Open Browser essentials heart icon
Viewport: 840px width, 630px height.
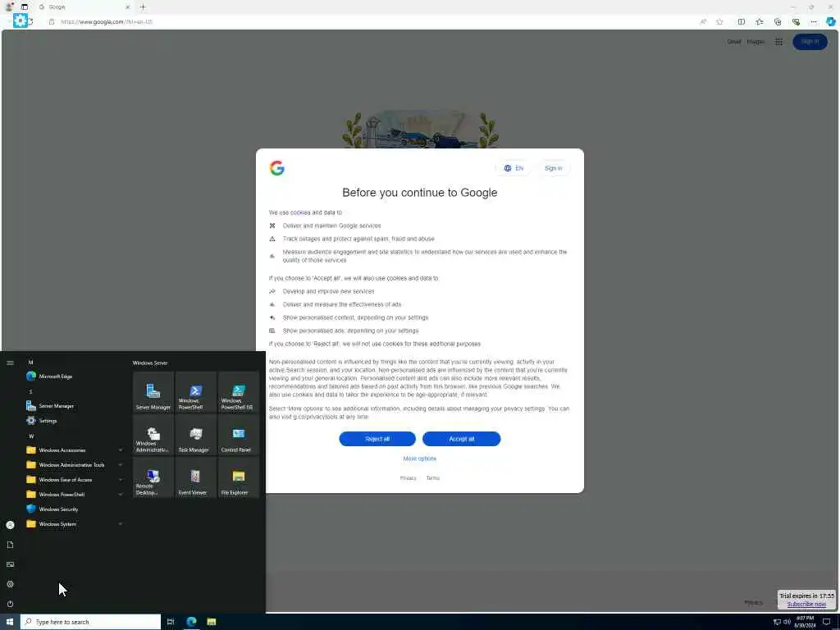click(x=796, y=22)
